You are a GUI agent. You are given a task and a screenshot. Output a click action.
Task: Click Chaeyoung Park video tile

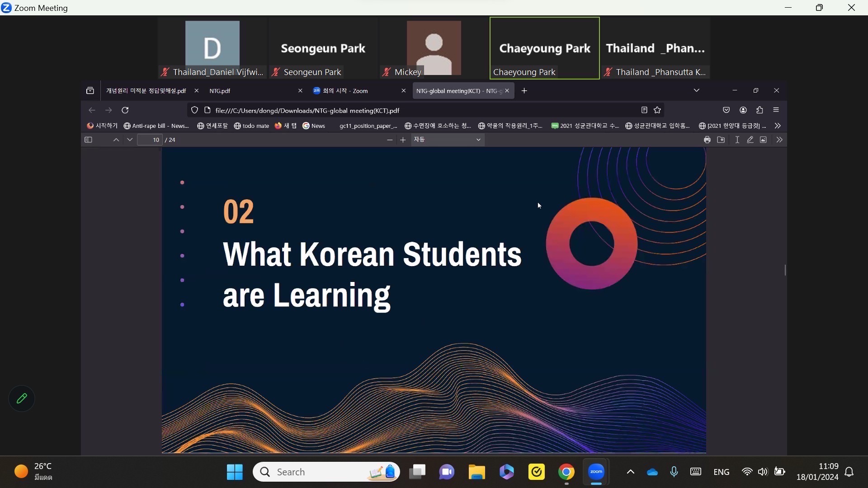544,48
